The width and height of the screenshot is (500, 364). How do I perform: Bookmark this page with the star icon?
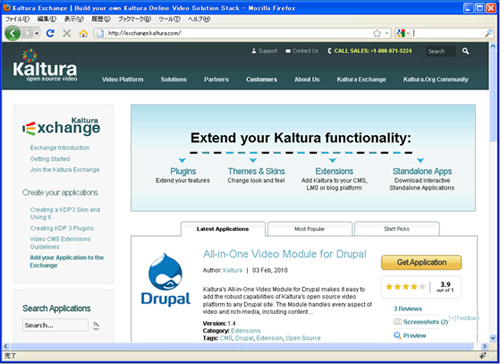(377, 33)
